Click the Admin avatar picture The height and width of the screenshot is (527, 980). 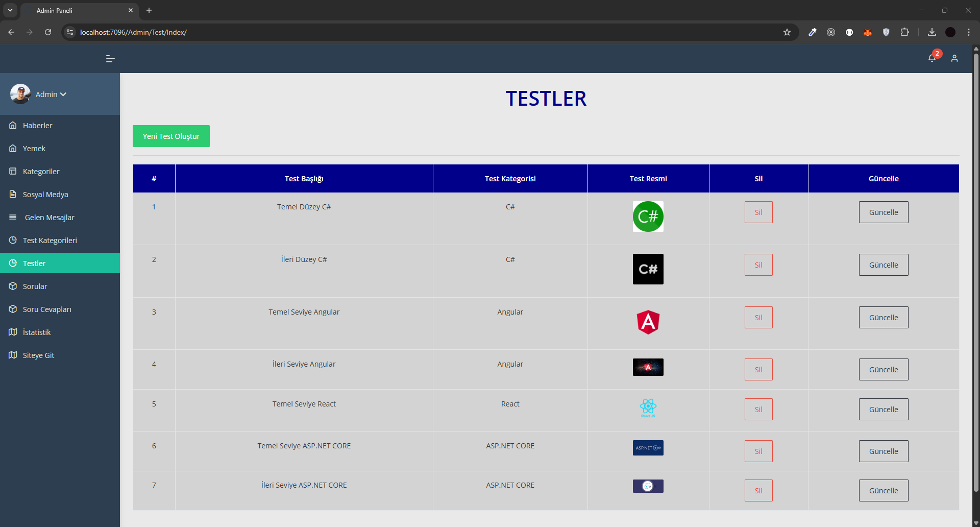pos(20,94)
